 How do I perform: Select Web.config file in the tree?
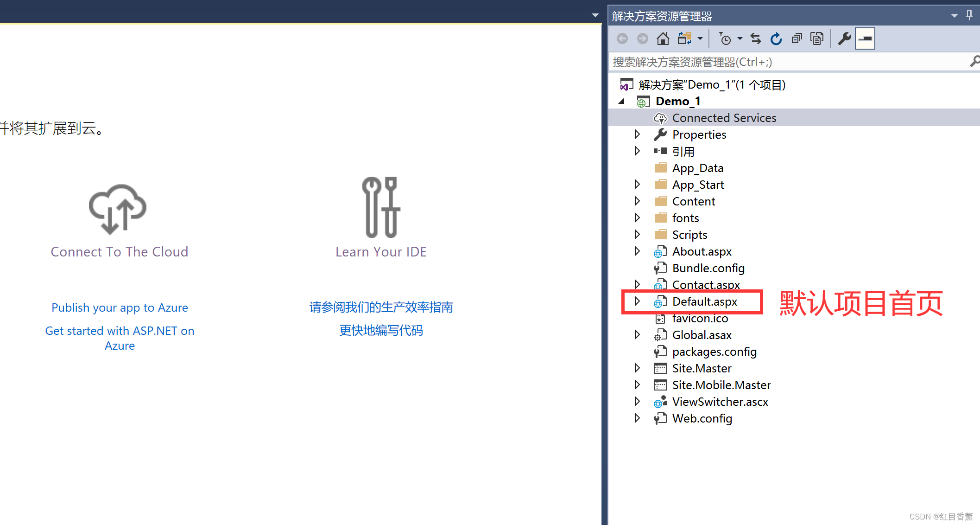click(702, 418)
